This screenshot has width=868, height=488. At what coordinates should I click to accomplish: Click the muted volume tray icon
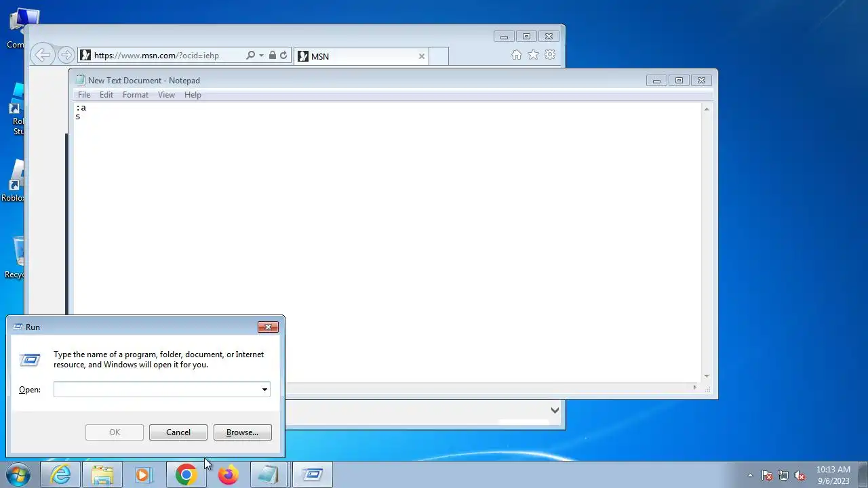(x=800, y=475)
